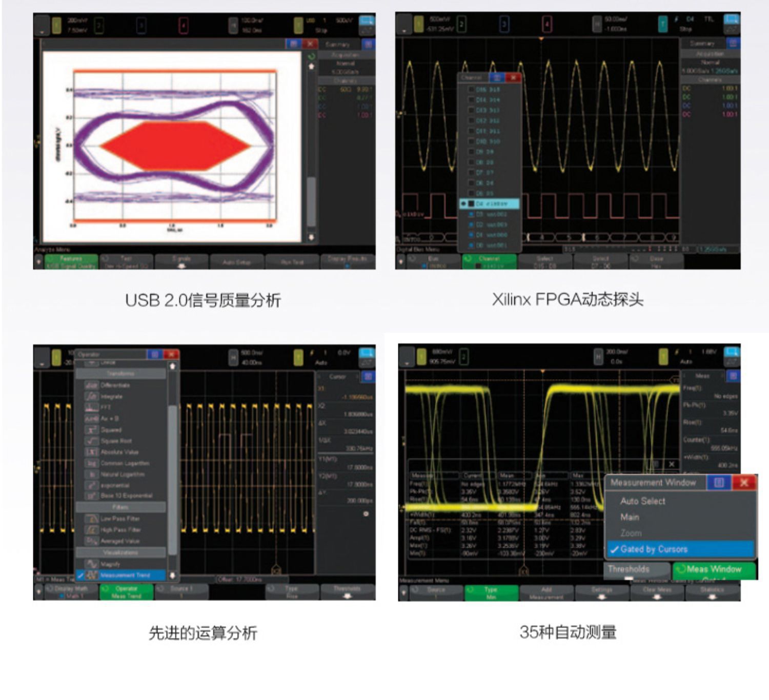Pick the Square Root operator icon
This screenshot has height=700, width=769.
tap(91, 441)
